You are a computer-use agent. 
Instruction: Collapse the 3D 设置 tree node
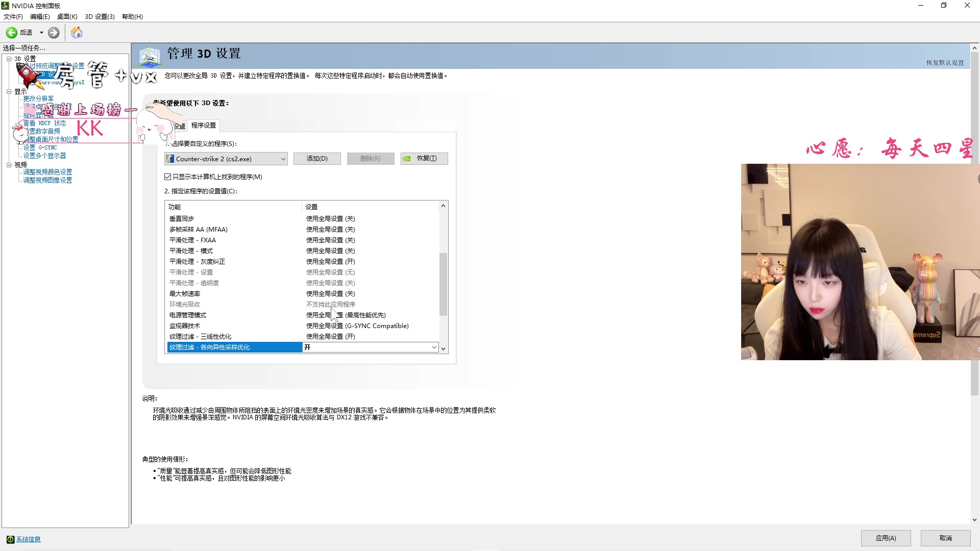(9, 59)
